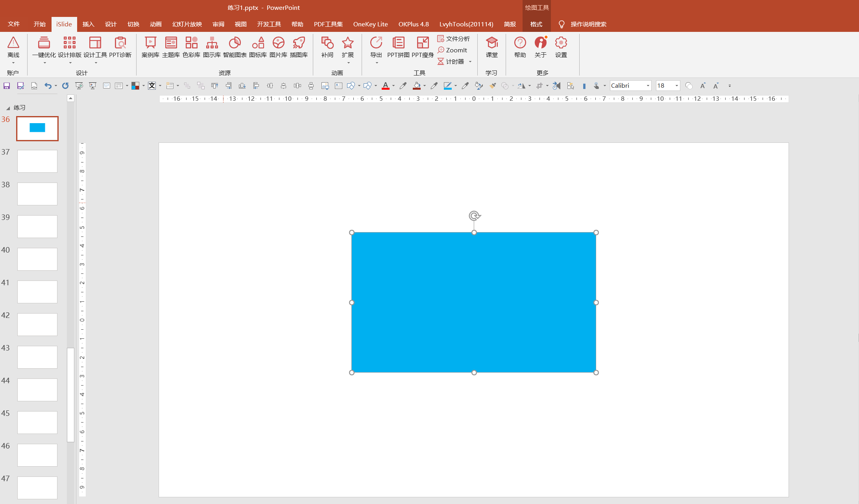Viewport: 859px width, 504px height.
Task: Expand the 导出 export dropdown
Action: point(377,63)
